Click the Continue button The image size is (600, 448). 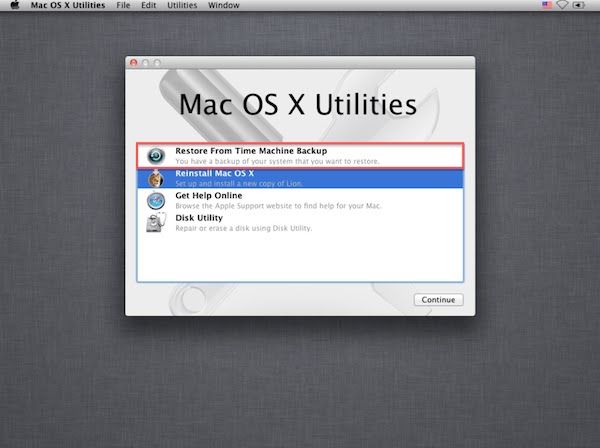[439, 300]
